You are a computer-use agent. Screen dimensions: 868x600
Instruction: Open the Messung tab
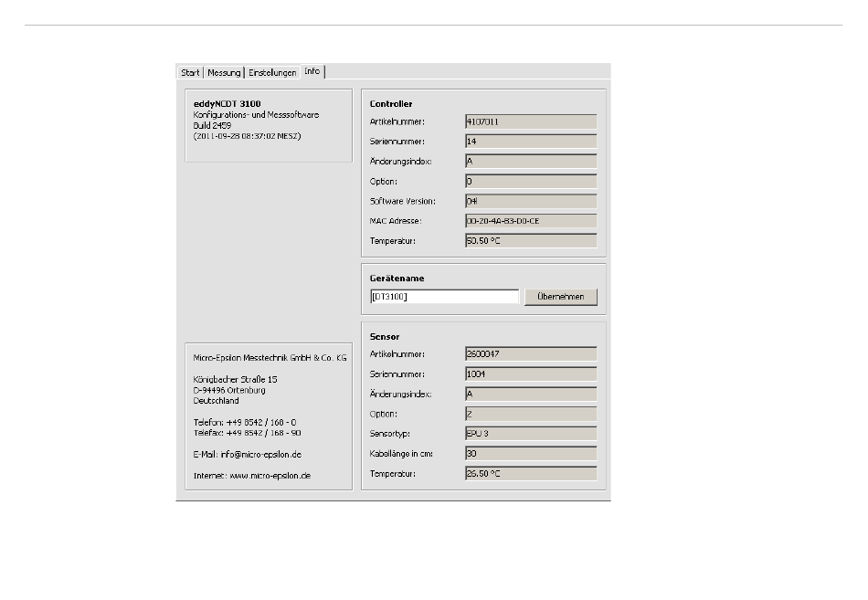click(224, 72)
